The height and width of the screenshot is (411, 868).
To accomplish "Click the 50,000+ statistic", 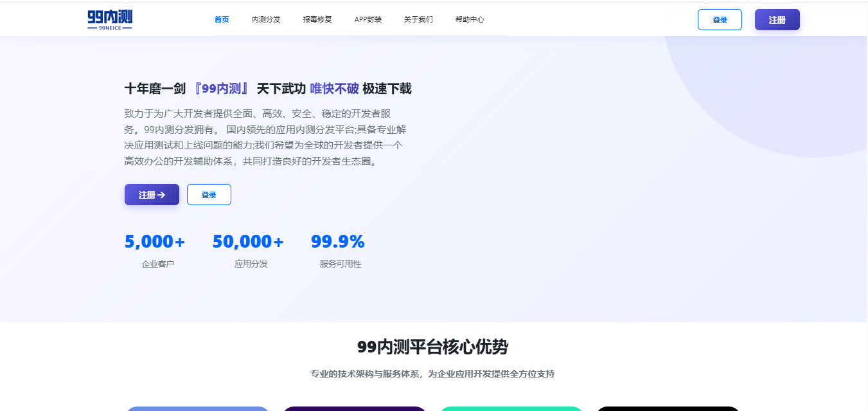I will point(248,242).
